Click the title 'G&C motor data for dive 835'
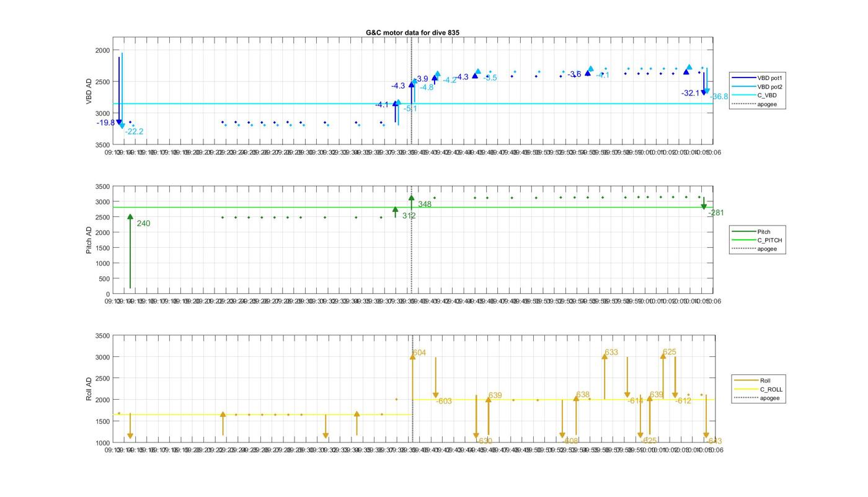 (x=412, y=32)
